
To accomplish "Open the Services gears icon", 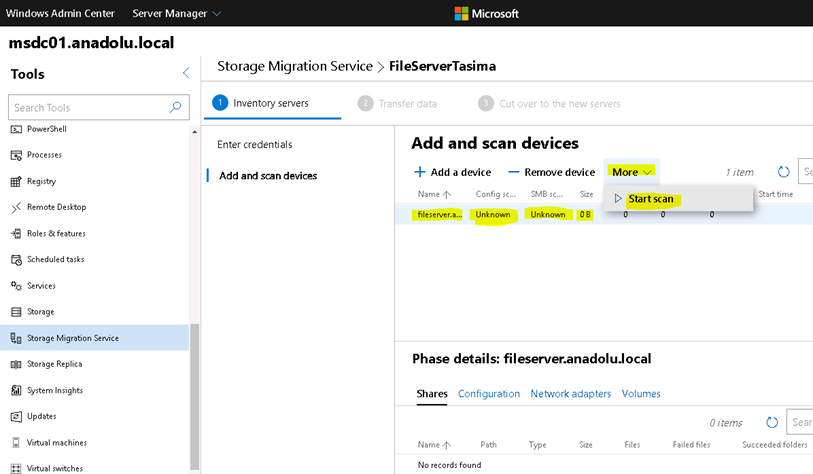I will pyautogui.click(x=16, y=286).
